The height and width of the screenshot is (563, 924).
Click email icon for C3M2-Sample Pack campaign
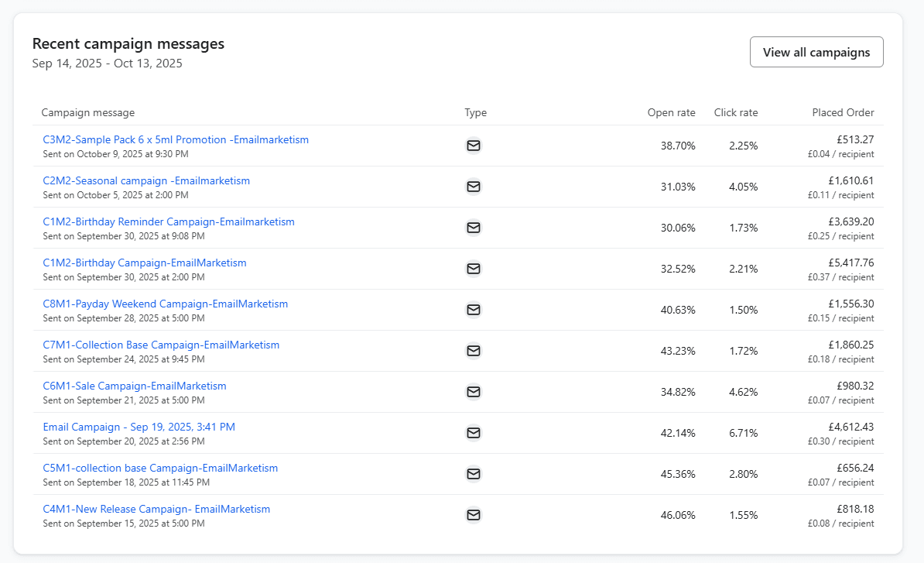tap(474, 146)
